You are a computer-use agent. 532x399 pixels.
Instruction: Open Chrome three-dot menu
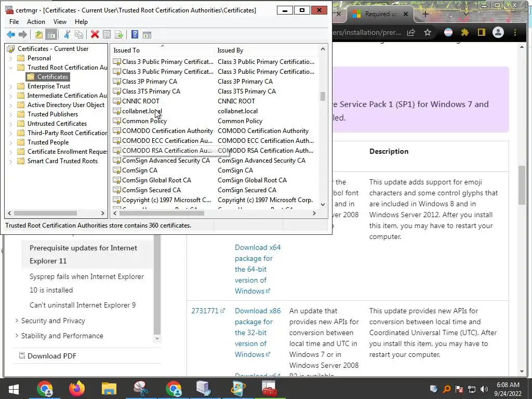click(515, 32)
